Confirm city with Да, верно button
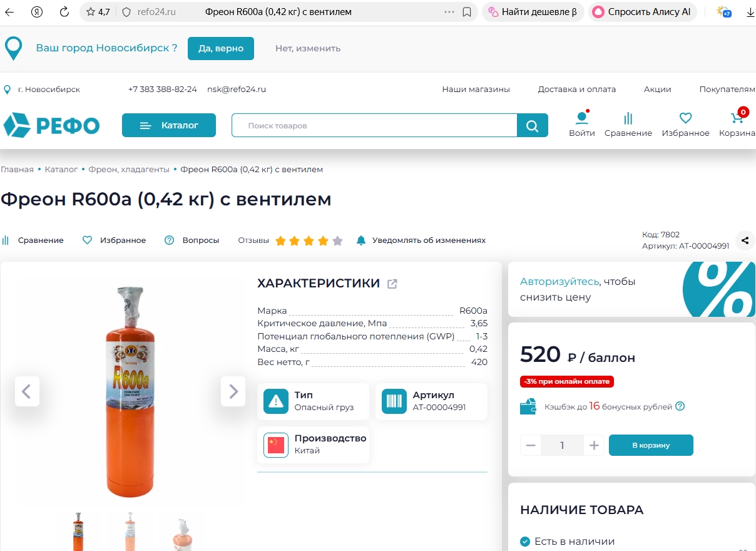This screenshot has width=756, height=551. point(221,48)
